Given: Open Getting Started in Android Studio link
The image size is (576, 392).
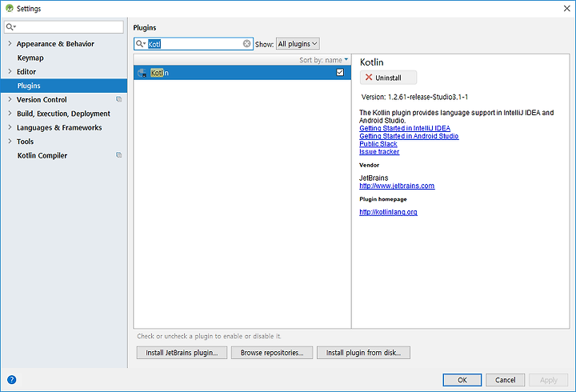Looking at the screenshot, I should tap(409, 136).
